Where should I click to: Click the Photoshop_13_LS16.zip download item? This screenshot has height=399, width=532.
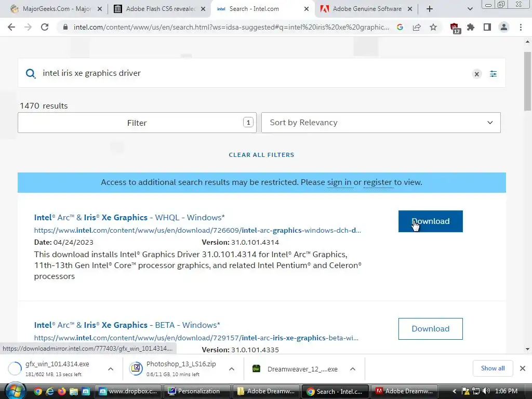[177, 368]
